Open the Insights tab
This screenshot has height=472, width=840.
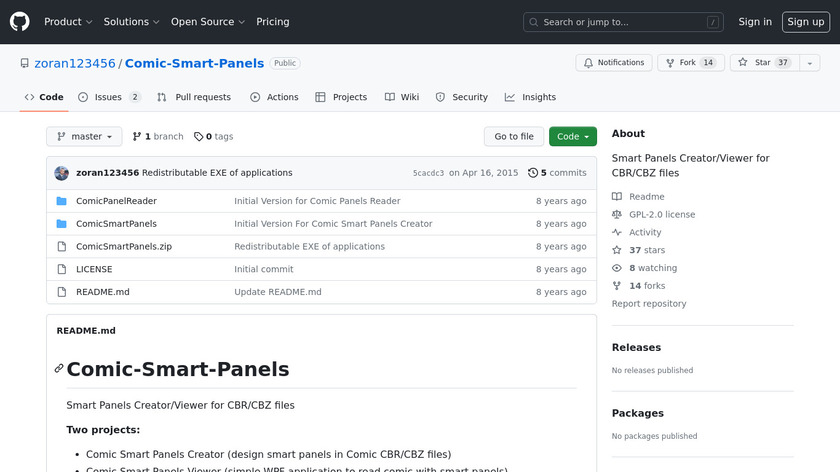tap(530, 97)
